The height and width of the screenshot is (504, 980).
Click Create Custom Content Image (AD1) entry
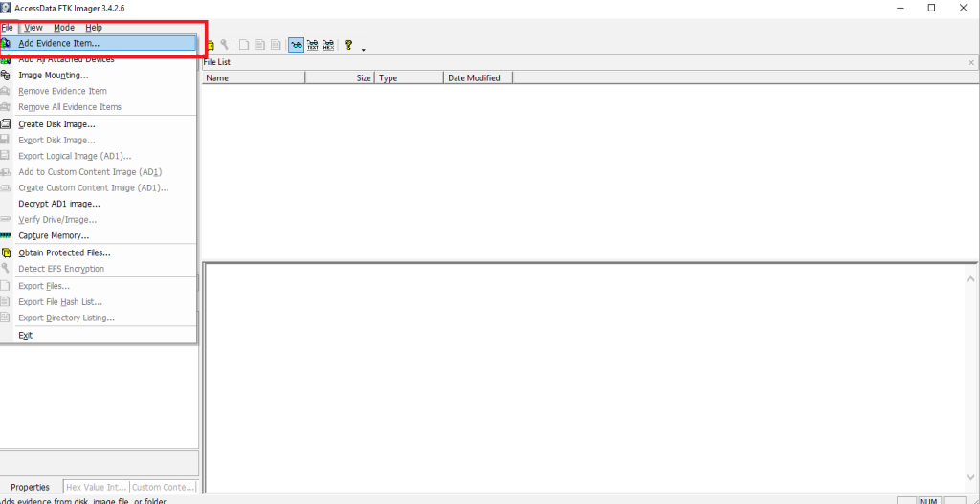tap(99, 188)
